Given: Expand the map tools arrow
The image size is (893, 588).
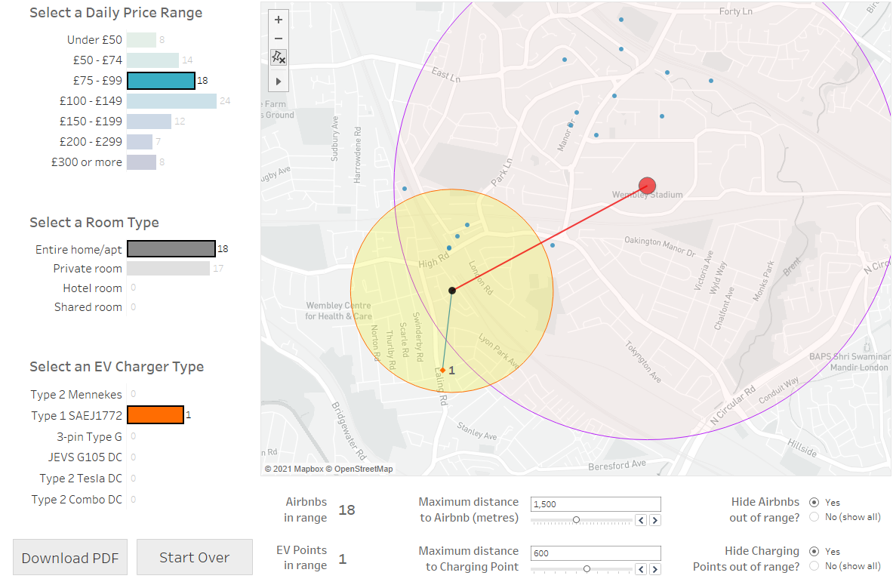Looking at the screenshot, I should point(279,81).
